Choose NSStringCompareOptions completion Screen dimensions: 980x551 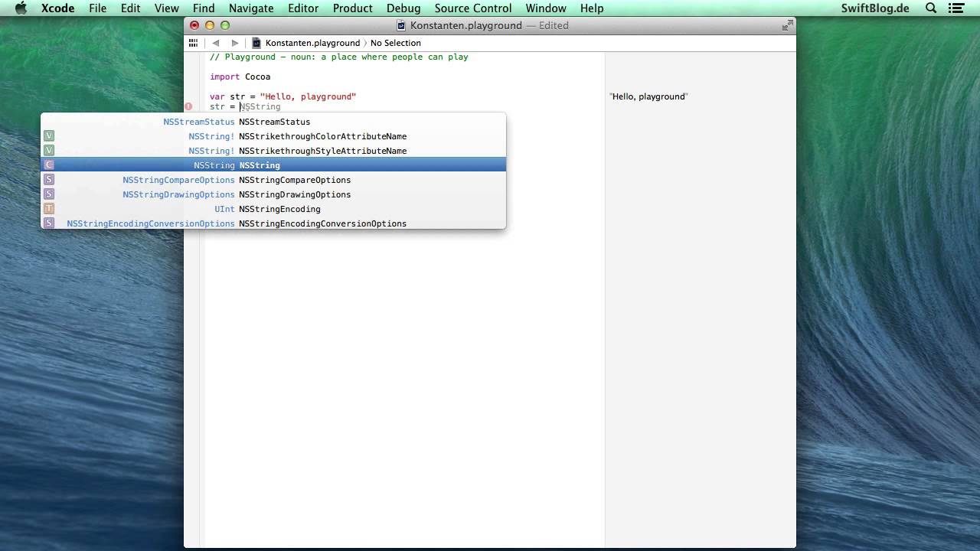[x=273, y=180]
